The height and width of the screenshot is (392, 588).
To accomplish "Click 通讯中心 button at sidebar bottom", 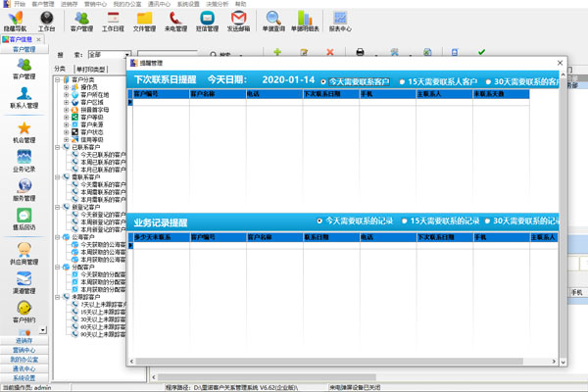I will (x=24, y=368).
